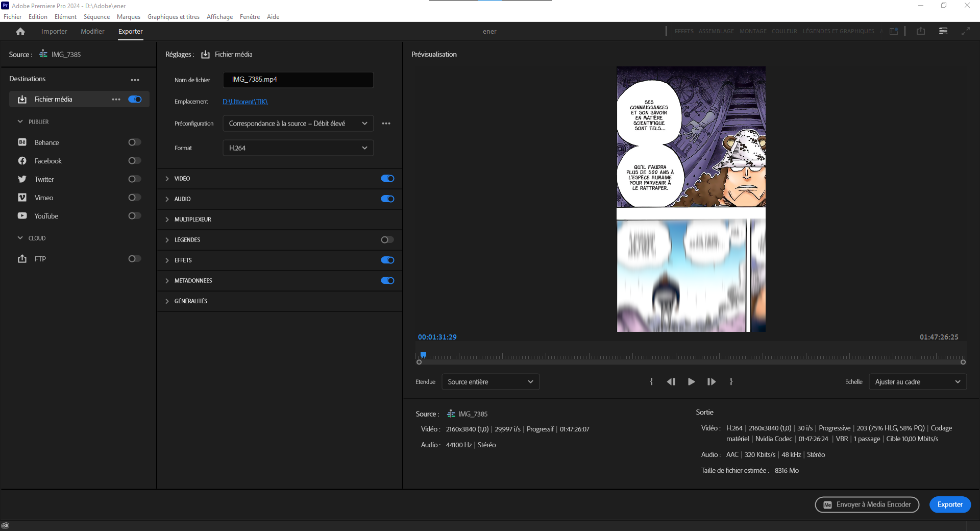Collapse the PUBLIER group
Image resolution: width=980 pixels, height=531 pixels.
pos(20,122)
